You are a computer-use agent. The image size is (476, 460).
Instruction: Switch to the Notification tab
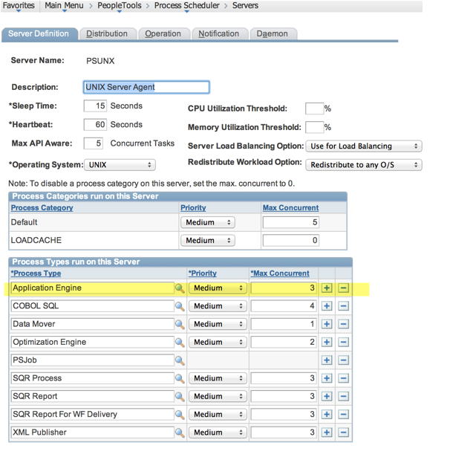[x=218, y=33]
